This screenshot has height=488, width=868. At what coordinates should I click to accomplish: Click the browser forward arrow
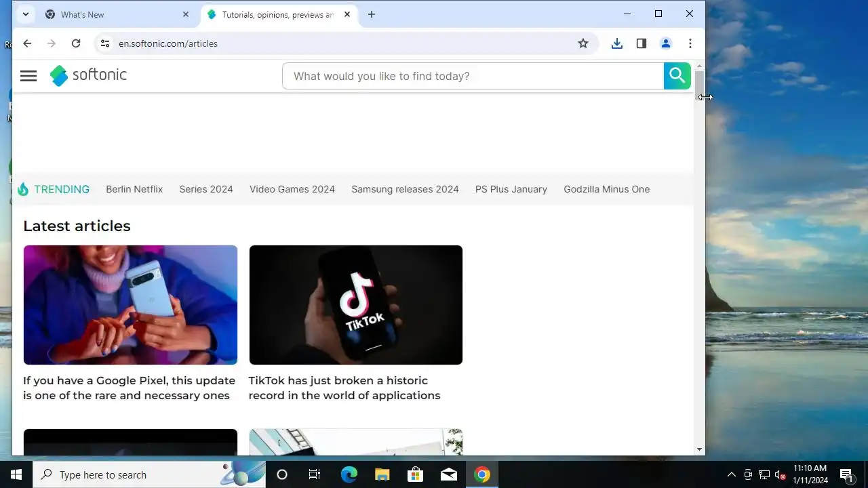click(52, 43)
